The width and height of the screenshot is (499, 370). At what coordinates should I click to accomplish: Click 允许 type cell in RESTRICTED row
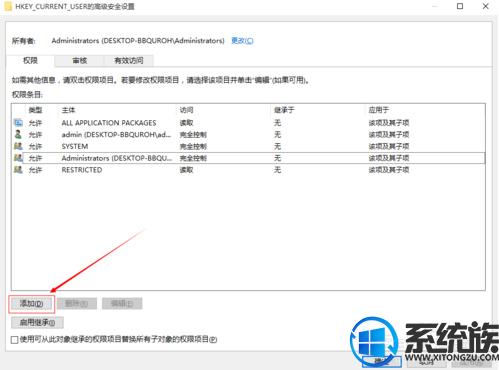(35, 170)
